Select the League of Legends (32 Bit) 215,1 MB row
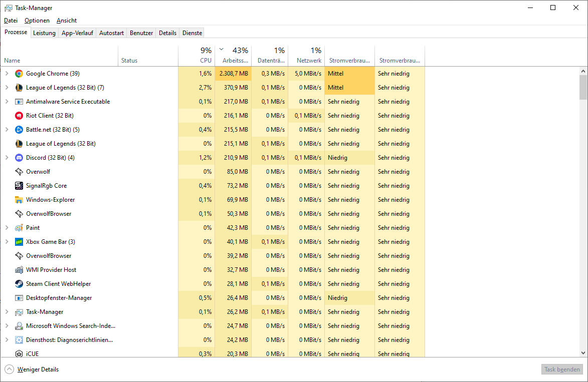Screen dimensions: 588x382 click(x=213, y=144)
